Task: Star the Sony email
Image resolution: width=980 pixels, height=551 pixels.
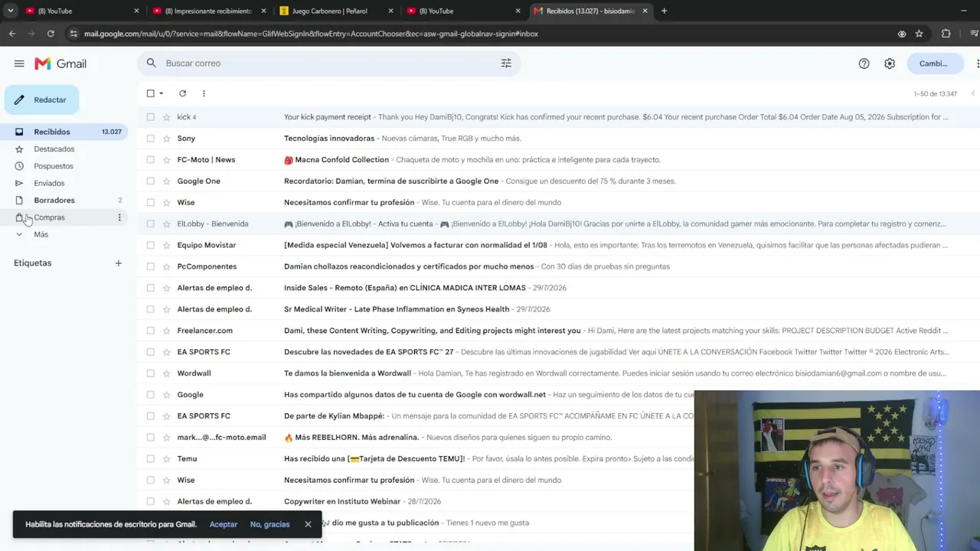Action: pos(166,139)
